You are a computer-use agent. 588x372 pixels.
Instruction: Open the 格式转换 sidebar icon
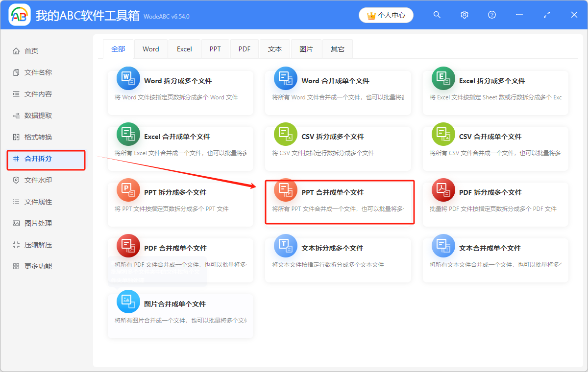click(x=15, y=138)
